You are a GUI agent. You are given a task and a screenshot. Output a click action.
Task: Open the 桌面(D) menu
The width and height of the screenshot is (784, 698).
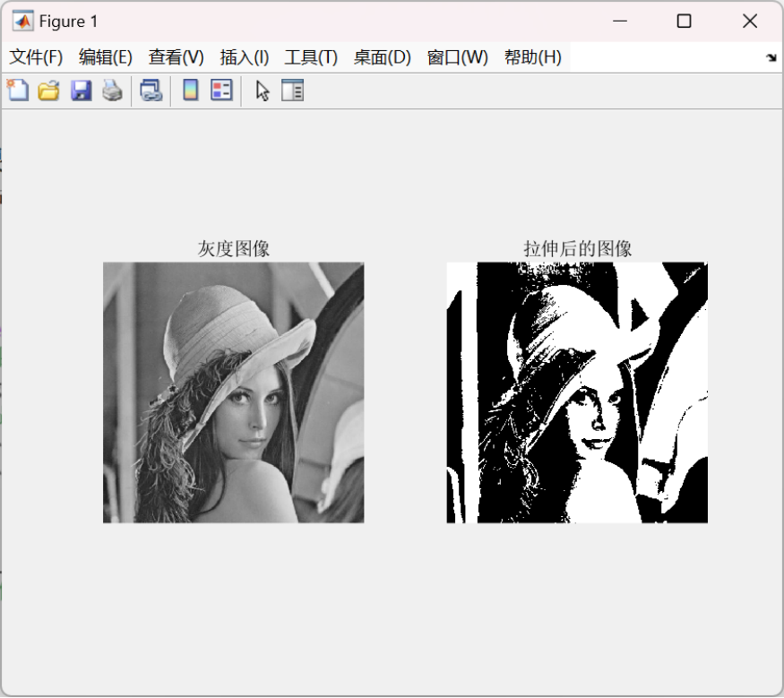coord(383,57)
